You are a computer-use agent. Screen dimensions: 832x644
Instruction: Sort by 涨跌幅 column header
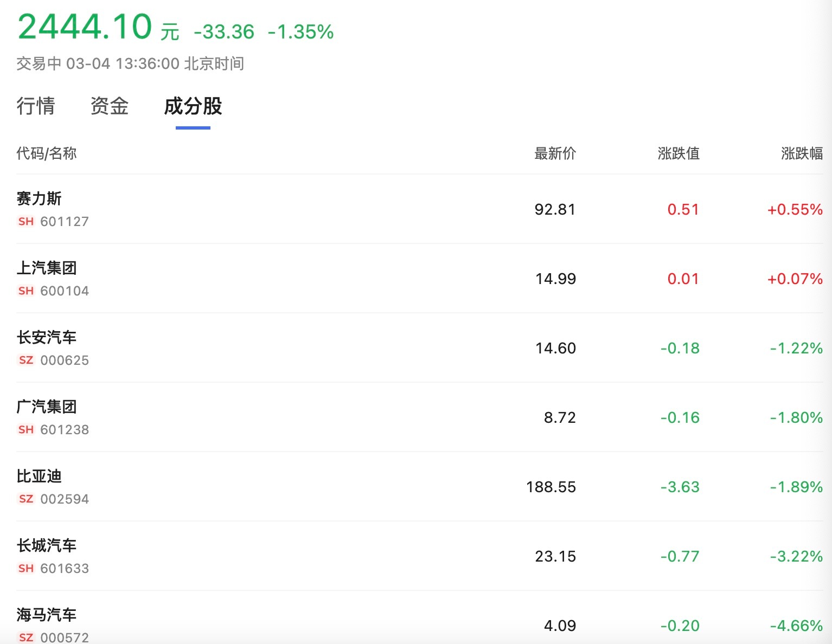[802, 153]
